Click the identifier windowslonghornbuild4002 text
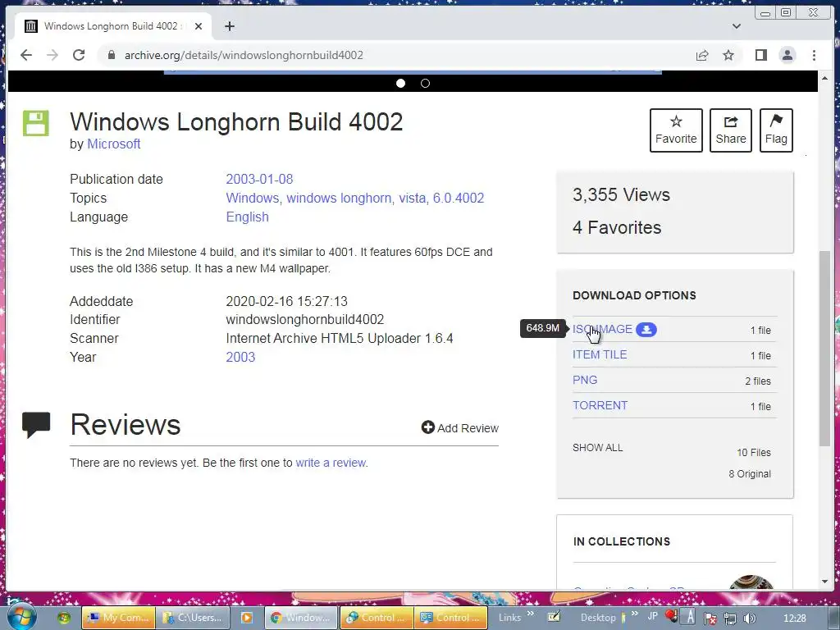Viewport: 840px width, 630px height. click(x=305, y=319)
